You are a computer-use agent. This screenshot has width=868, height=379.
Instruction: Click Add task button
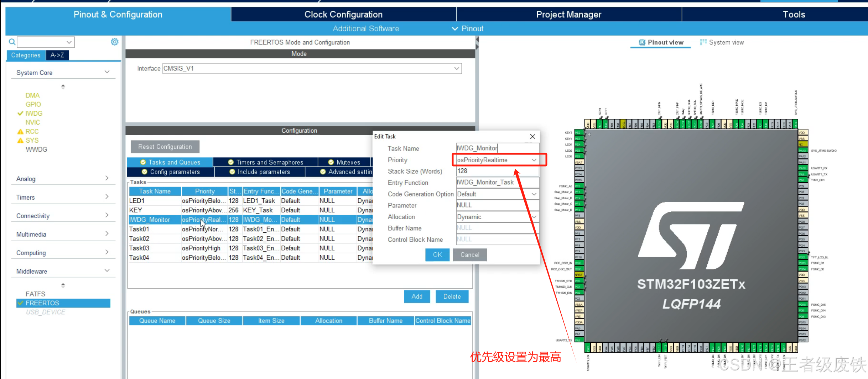click(417, 296)
